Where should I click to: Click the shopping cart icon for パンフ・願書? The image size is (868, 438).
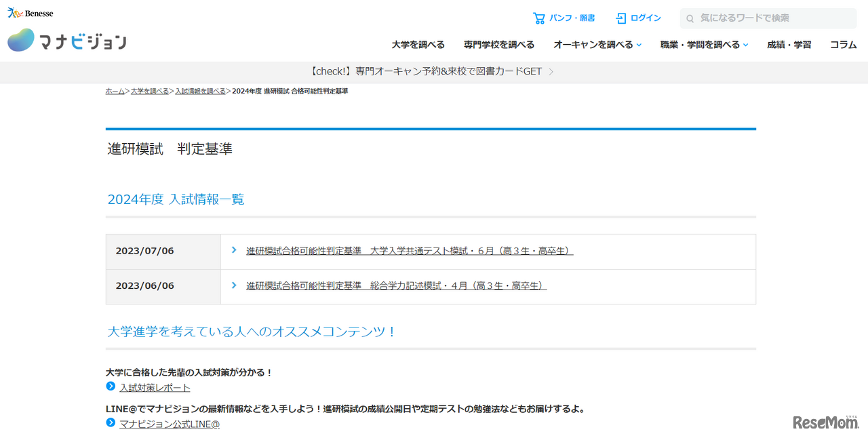tap(538, 18)
